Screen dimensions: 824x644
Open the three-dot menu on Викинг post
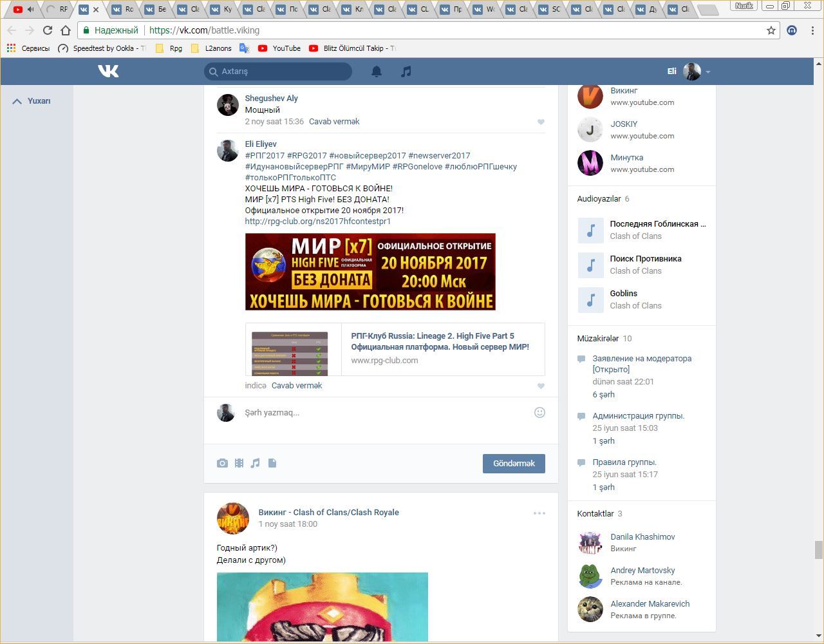pos(539,513)
